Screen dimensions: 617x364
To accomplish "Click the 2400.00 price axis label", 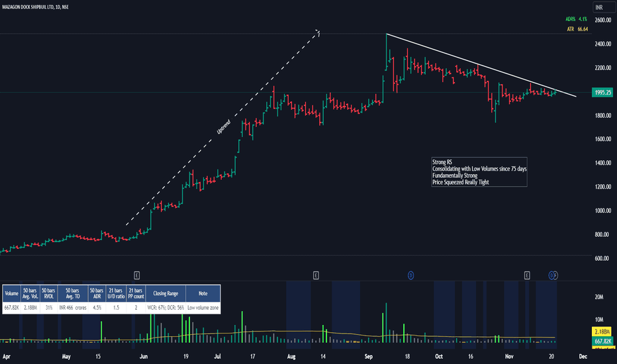I will [x=603, y=44].
